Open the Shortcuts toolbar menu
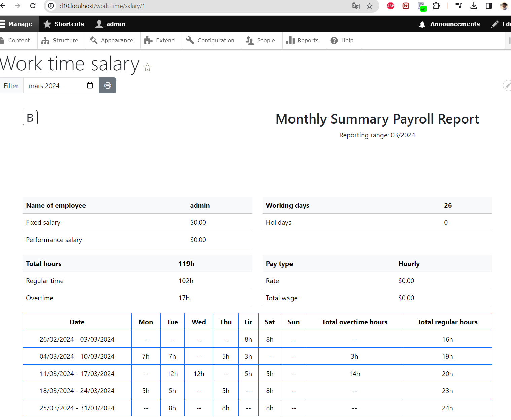The height and width of the screenshot is (420, 511). click(x=64, y=24)
